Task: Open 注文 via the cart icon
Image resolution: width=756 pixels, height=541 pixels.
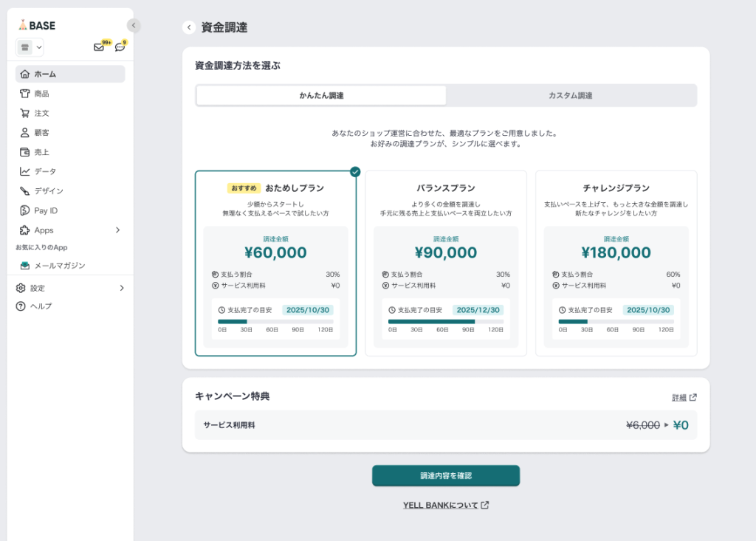Action: pos(25,113)
